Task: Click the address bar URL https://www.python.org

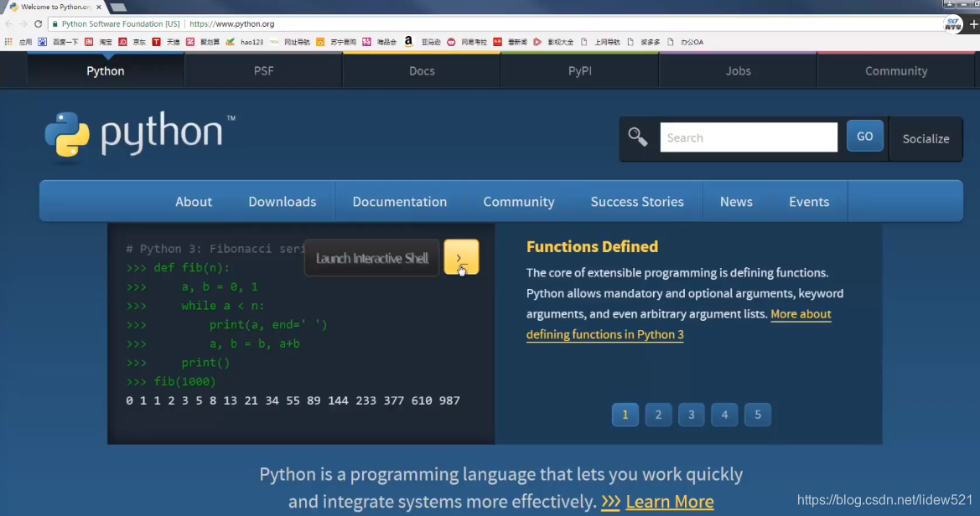Action: click(232, 23)
